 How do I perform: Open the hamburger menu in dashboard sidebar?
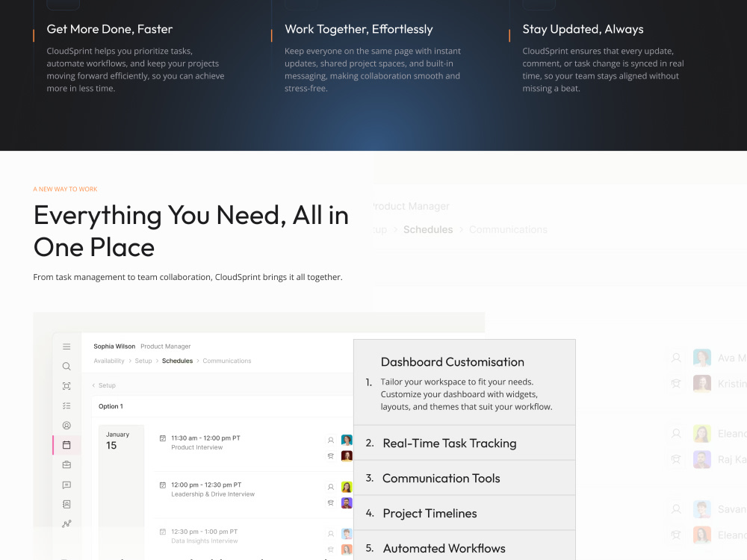pyautogui.click(x=66, y=346)
